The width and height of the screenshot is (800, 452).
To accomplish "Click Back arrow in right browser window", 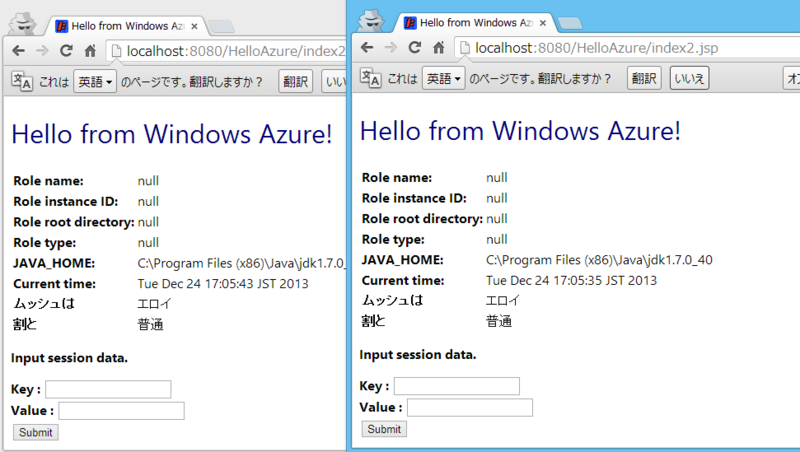I will click(x=367, y=47).
